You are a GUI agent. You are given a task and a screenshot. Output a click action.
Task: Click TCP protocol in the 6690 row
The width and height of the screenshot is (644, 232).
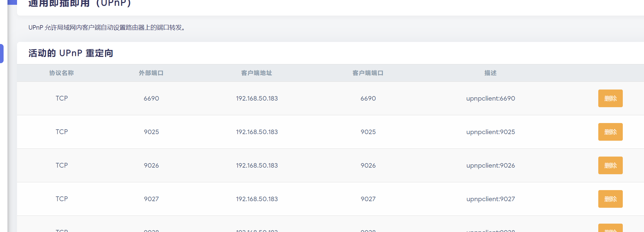pyautogui.click(x=62, y=98)
